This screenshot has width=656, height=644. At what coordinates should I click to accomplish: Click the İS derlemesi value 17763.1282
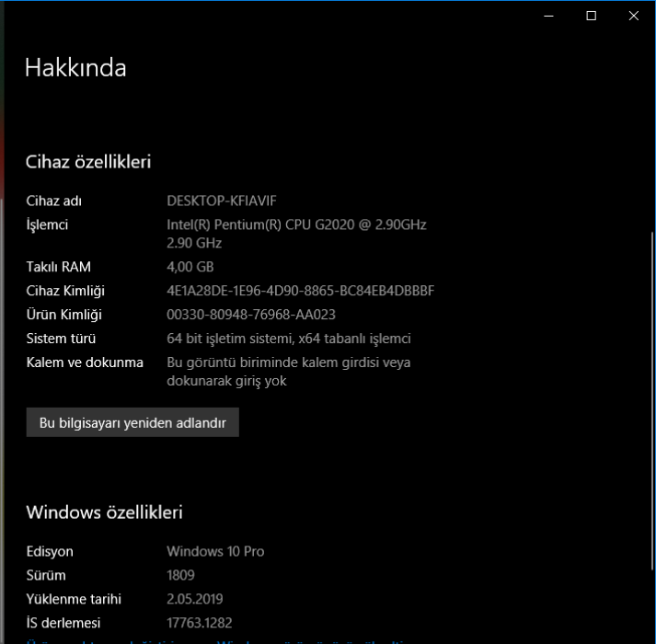click(x=201, y=623)
